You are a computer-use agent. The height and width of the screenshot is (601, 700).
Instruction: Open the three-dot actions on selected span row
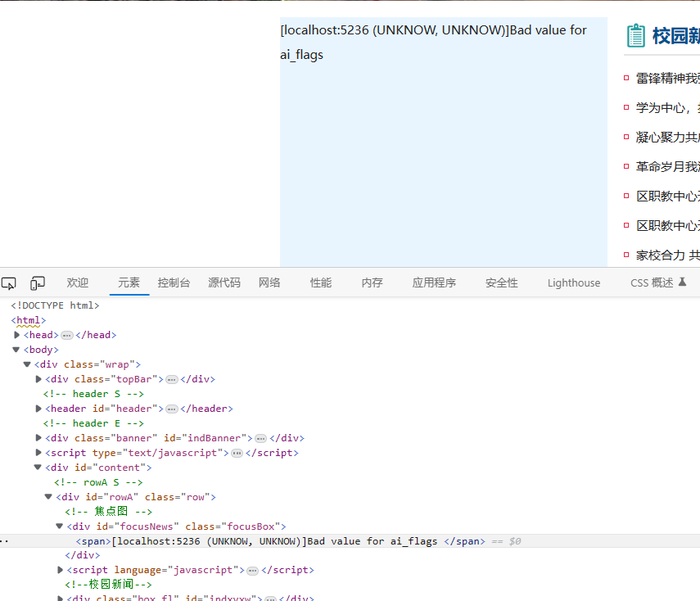click(x=5, y=541)
